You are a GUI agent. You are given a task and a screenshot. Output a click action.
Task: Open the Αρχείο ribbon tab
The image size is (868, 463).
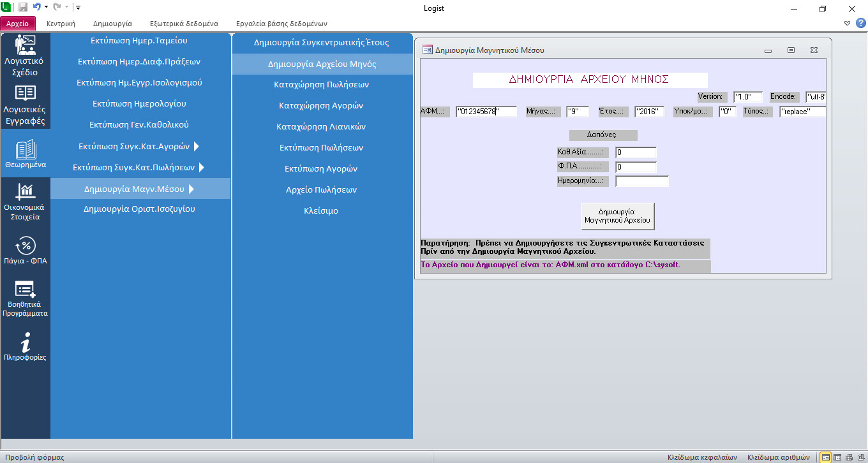(x=18, y=24)
